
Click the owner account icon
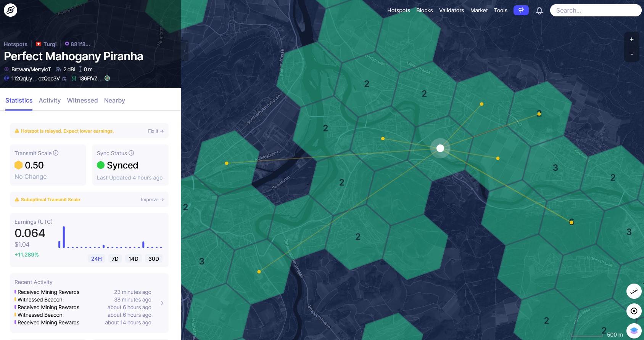(x=74, y=79)
